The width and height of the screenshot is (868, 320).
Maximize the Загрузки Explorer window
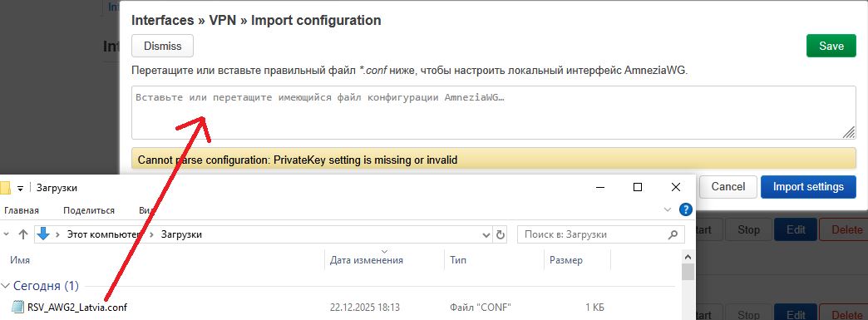(637, 187)
